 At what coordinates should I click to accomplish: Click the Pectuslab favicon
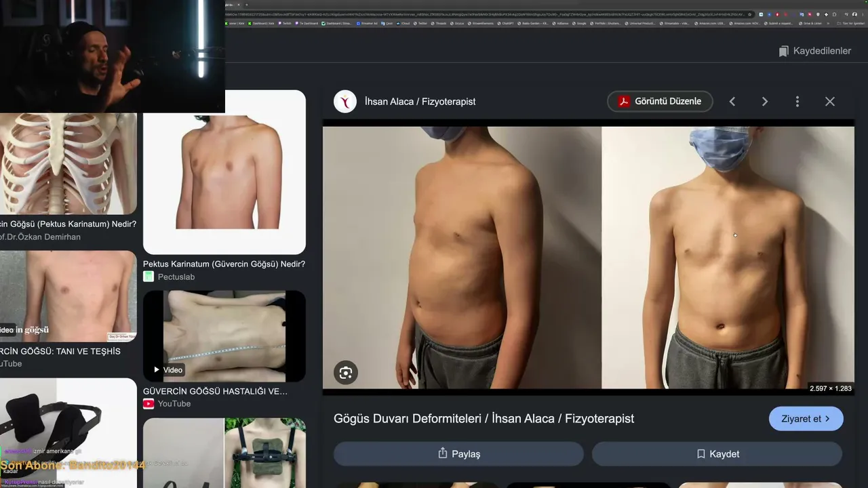149,277
